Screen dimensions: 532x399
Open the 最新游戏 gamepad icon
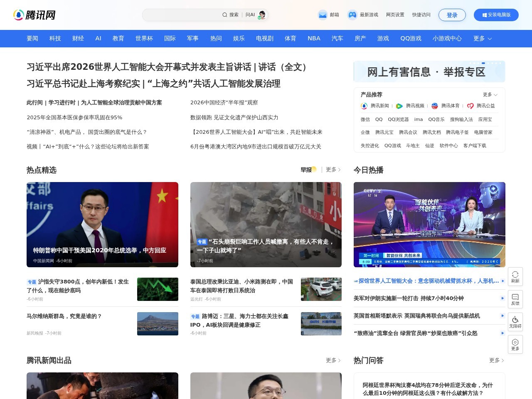coord(352,15)
